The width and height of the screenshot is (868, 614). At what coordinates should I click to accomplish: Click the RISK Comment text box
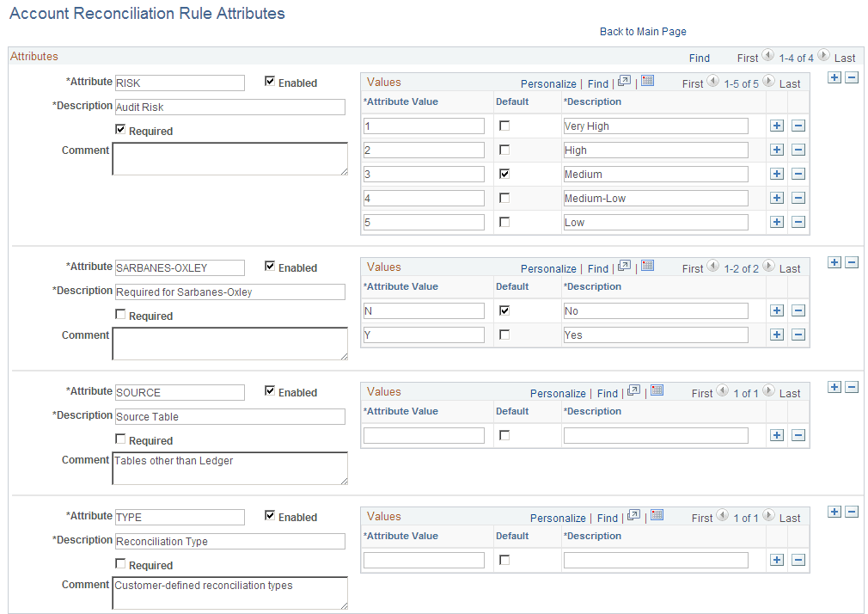(x=229, y=158)
